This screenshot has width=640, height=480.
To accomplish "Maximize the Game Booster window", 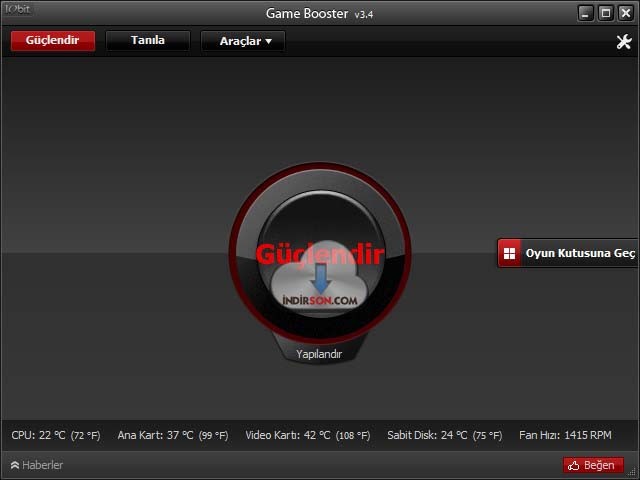I will click(x=606, y=13).
